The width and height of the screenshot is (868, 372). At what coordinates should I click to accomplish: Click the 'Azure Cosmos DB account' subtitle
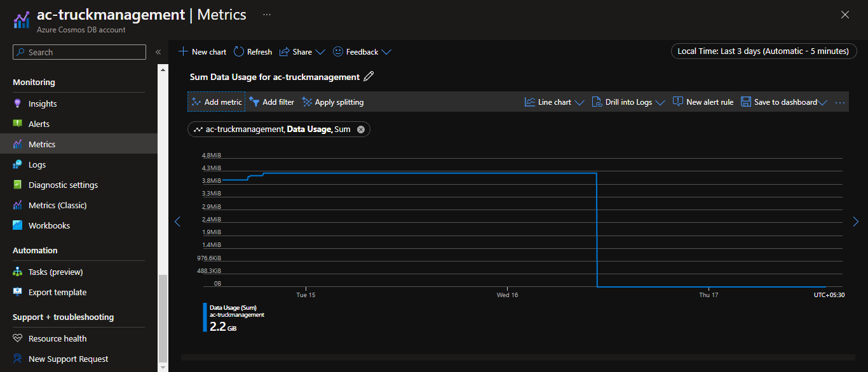click(81, 30)
